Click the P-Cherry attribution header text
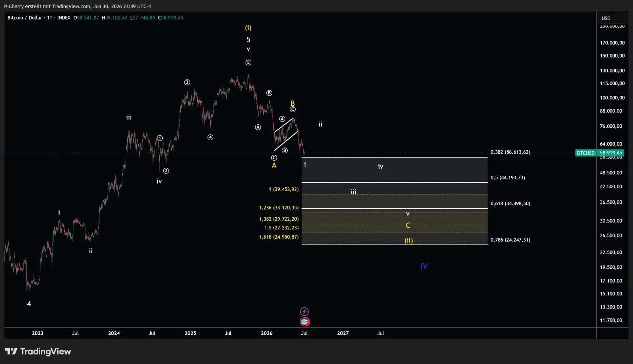This screenshot has height=364, width=633. coord(78,6)
